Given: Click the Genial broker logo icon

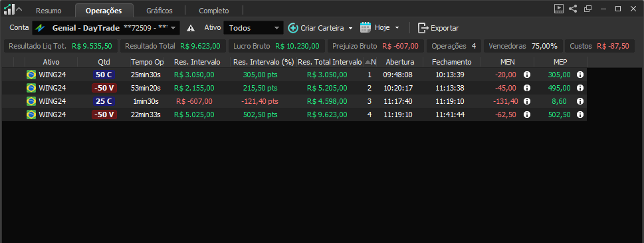Looking at the screenshot, I should 40,28.
